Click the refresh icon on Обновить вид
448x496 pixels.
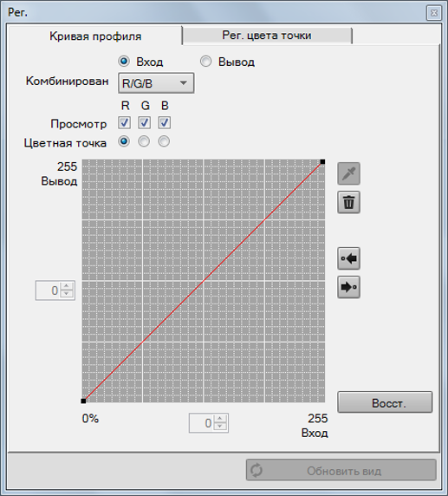(256, 470)
